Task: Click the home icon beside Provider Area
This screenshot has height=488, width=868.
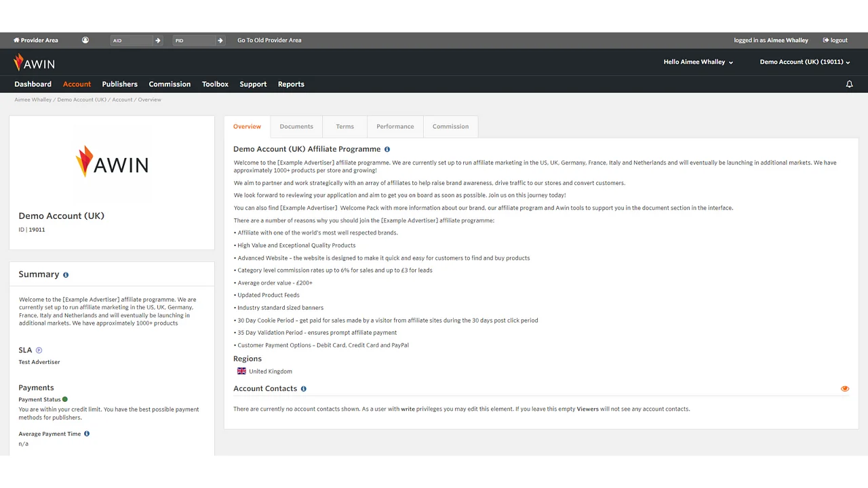Action: 16,40
